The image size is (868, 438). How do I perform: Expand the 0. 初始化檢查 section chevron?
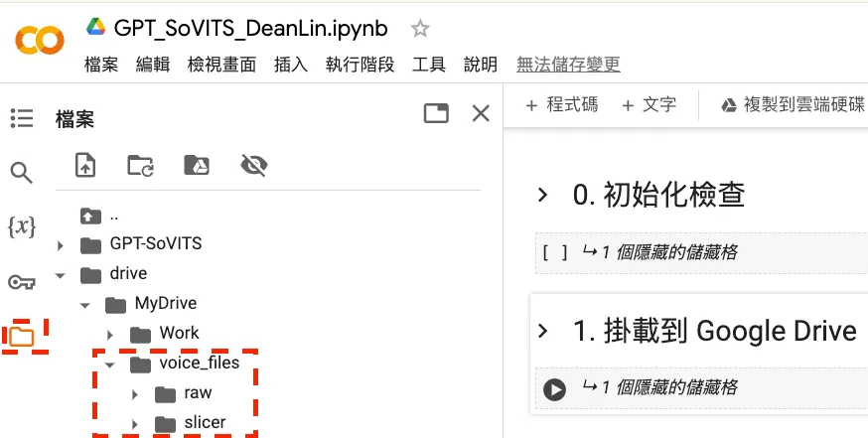click(542, 195)
